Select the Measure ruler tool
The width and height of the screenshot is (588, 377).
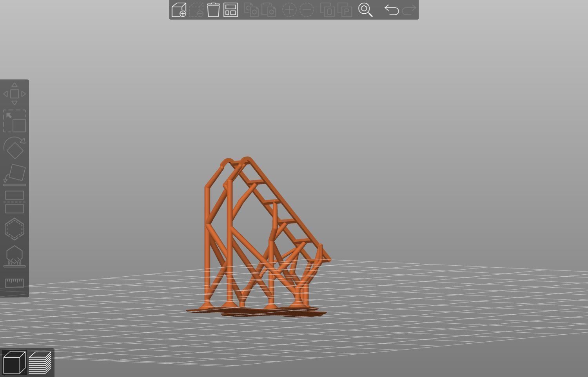[15, 283]
